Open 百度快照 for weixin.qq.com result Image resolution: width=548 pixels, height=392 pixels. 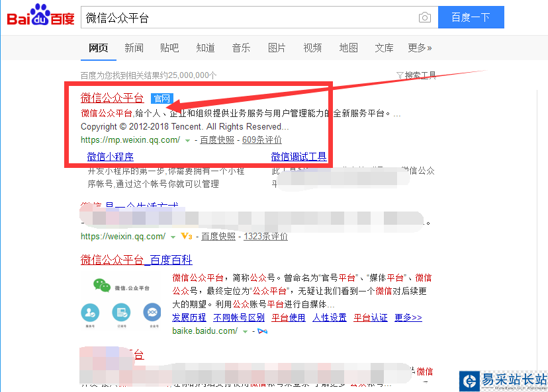click(x=218, y=237)
